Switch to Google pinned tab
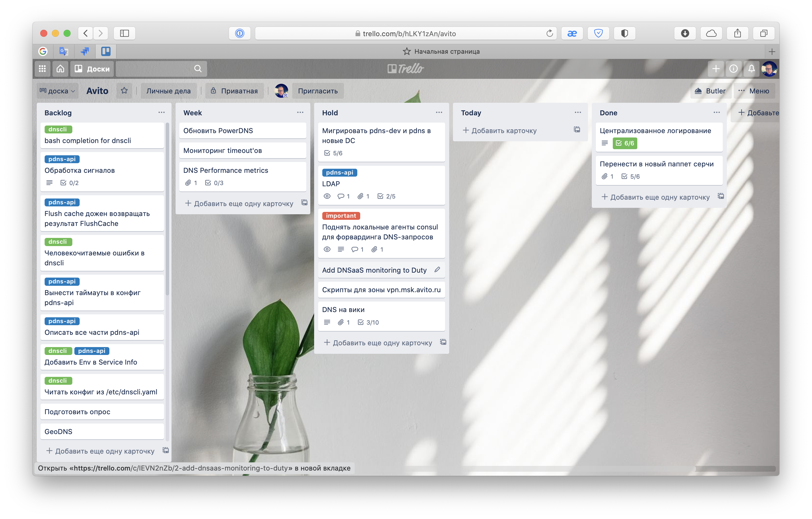Viewport: 812px width, 519px height. (x=43, y=51)
